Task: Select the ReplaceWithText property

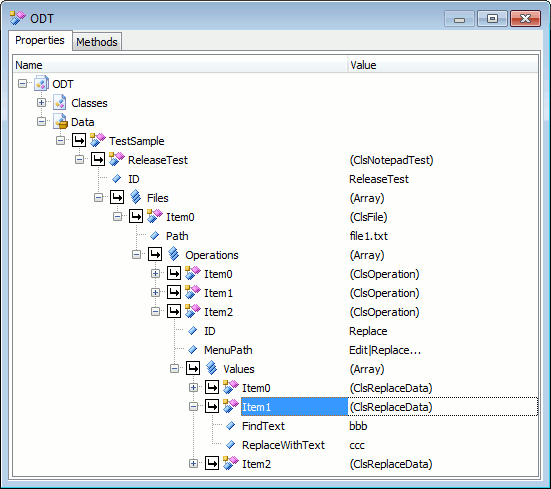Action: coord(283,445)
